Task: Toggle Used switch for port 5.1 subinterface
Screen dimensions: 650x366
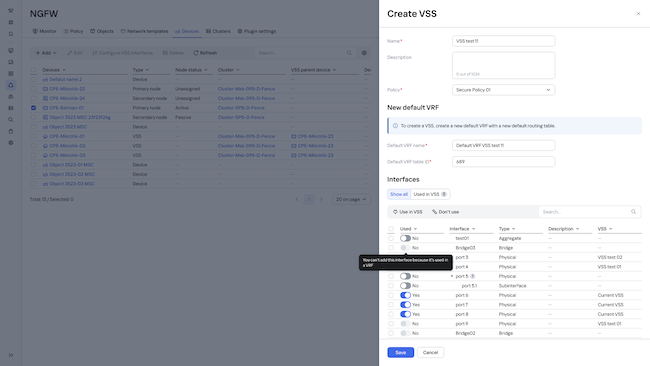Action: click(405, 286)
